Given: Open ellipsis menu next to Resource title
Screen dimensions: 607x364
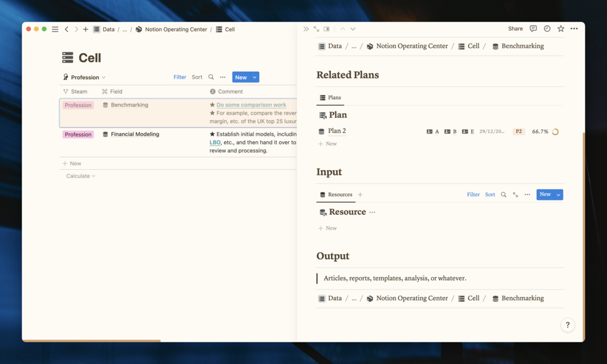Looking at the screenshot, I should [x=373, y=212].
